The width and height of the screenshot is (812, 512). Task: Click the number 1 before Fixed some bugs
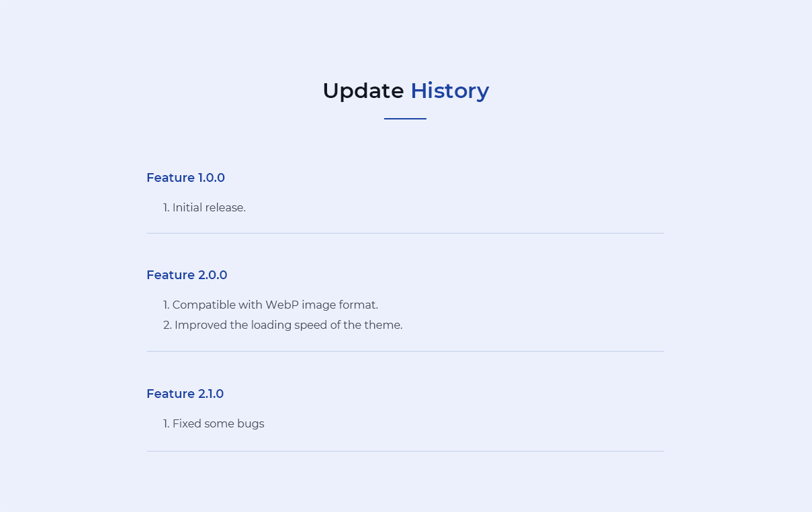pyautogui.click(x=166, y=424)
